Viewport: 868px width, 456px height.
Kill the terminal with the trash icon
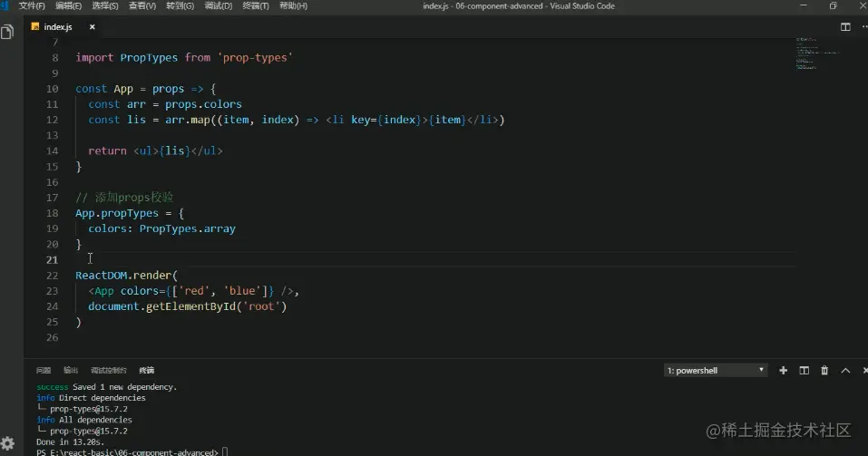click(824, 370)
